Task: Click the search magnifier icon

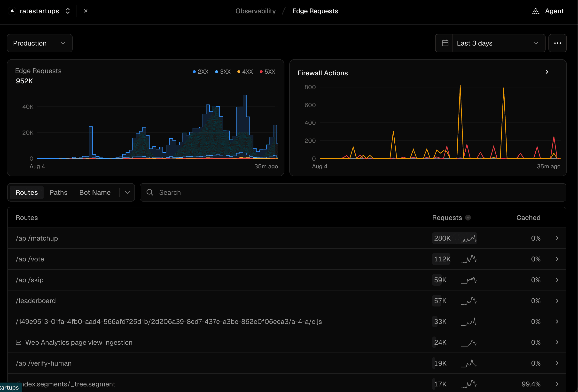Action: (x=150, y=192)
